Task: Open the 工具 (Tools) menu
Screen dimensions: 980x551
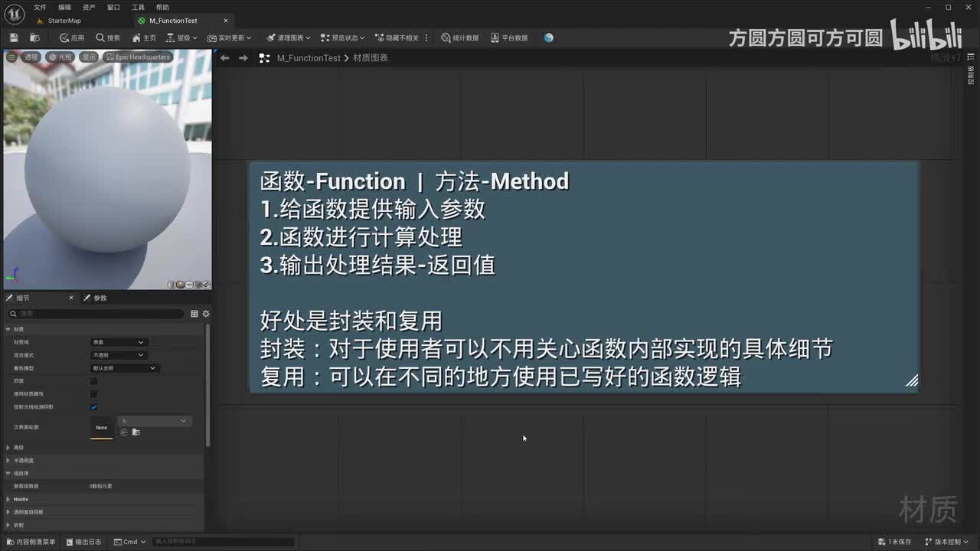Action: [138, 7]
